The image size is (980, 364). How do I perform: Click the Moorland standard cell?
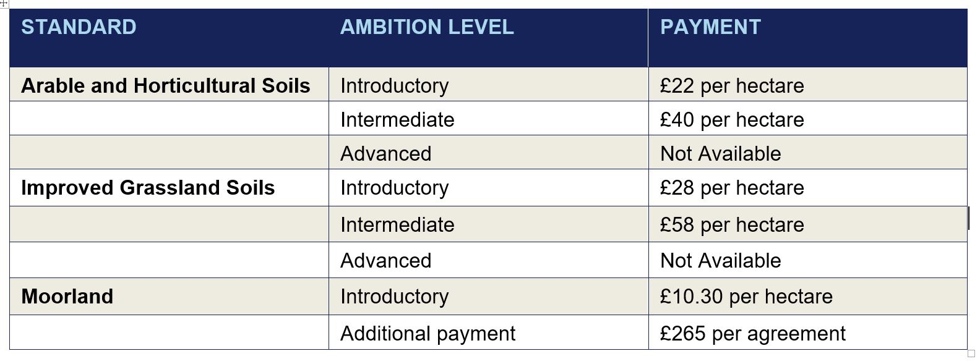click(x=67, y=297)
